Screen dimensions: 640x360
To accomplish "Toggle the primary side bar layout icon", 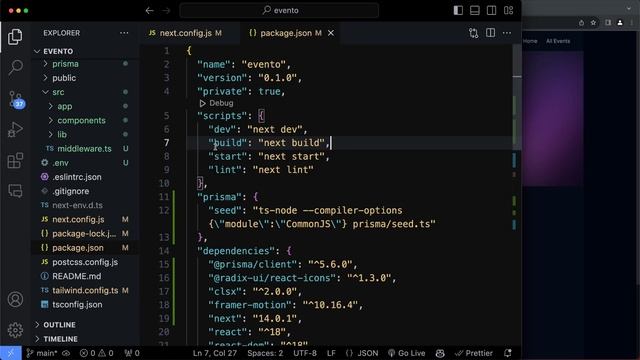I will (x=458, y=11).
